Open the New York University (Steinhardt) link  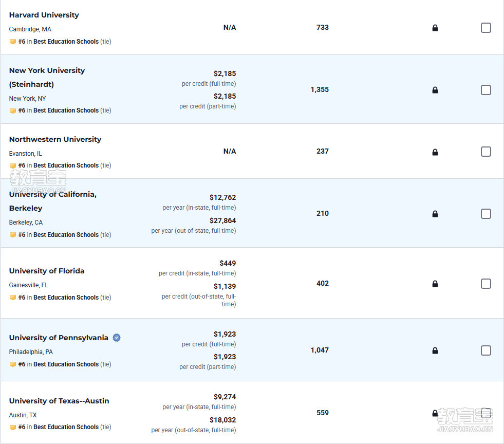[x=47, y=78]
